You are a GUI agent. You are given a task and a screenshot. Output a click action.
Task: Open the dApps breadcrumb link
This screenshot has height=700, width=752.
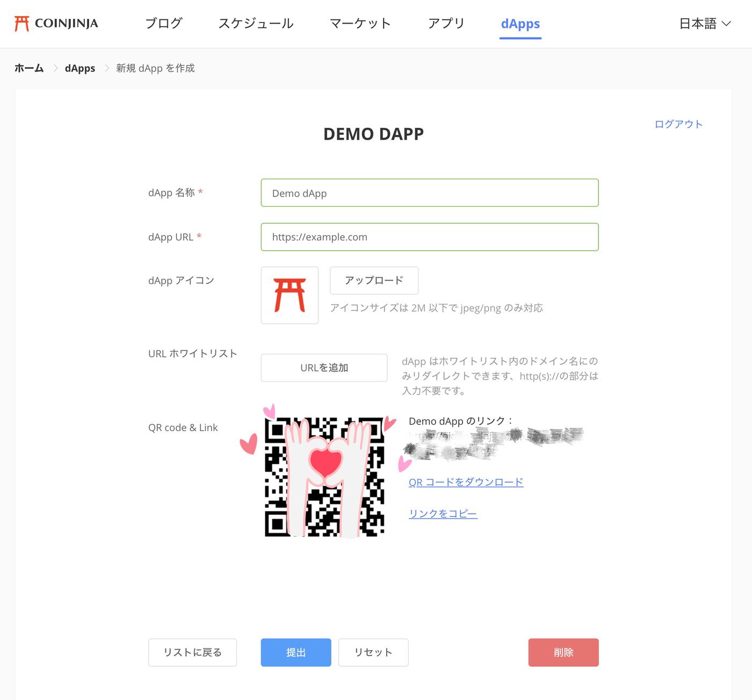coord(80,68)
